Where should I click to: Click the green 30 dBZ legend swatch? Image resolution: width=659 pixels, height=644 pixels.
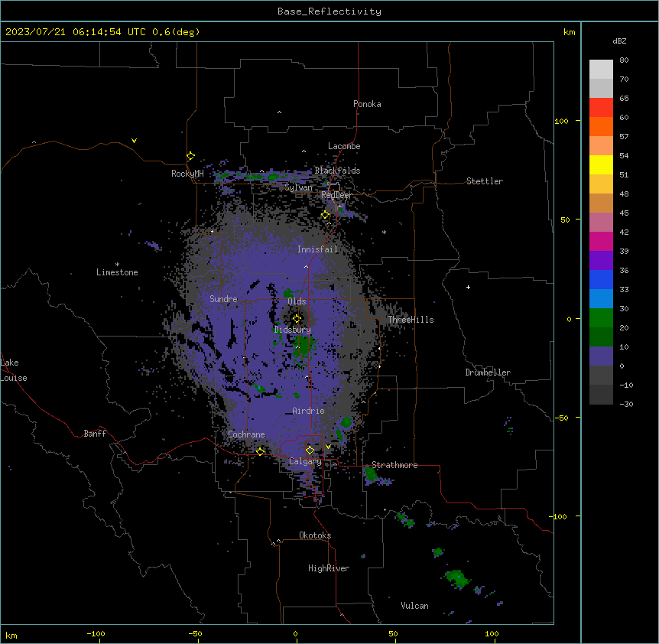[x=601, y=318]
